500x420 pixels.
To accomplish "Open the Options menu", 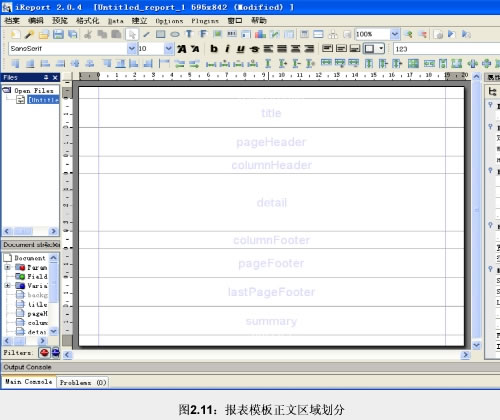I will (x=169, y=21).
